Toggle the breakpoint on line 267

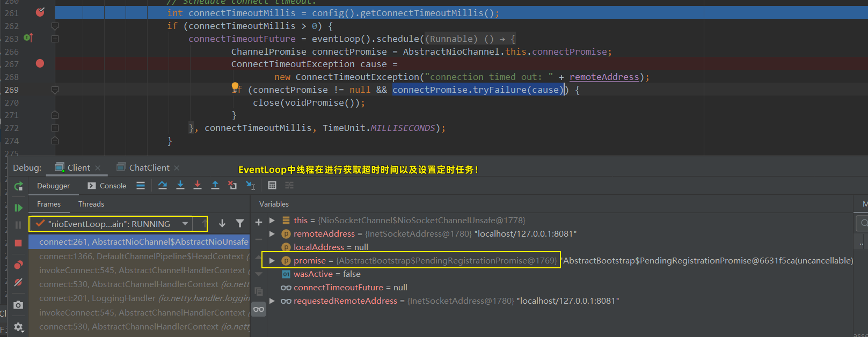[40, 64]
